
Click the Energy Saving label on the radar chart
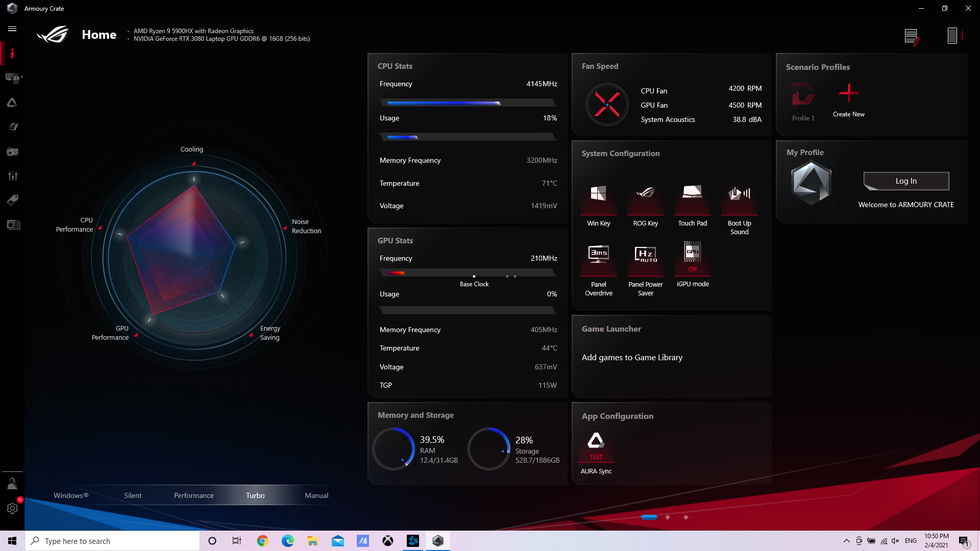coord(270,333)
